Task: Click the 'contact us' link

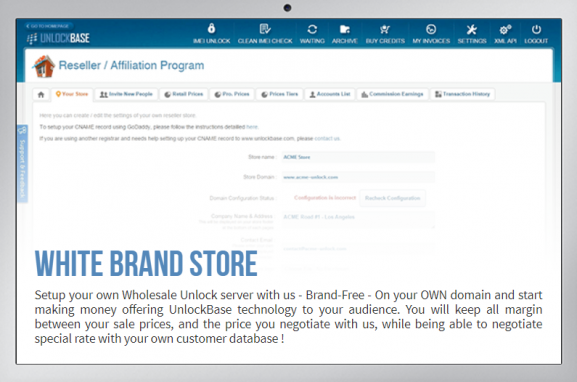Action: click(327, 139)
